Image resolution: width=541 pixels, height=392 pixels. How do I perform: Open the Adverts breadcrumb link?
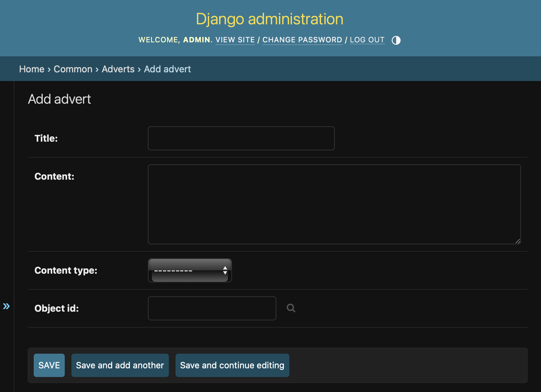point(118,69)
